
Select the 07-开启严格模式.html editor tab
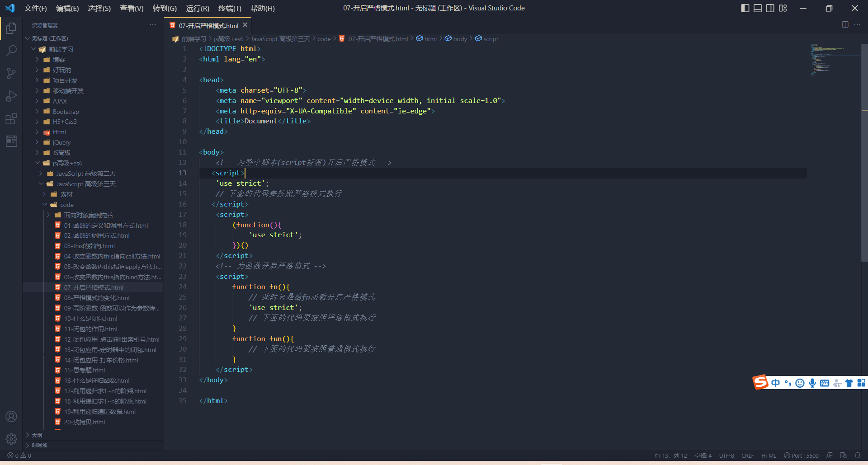coord(208,25)
